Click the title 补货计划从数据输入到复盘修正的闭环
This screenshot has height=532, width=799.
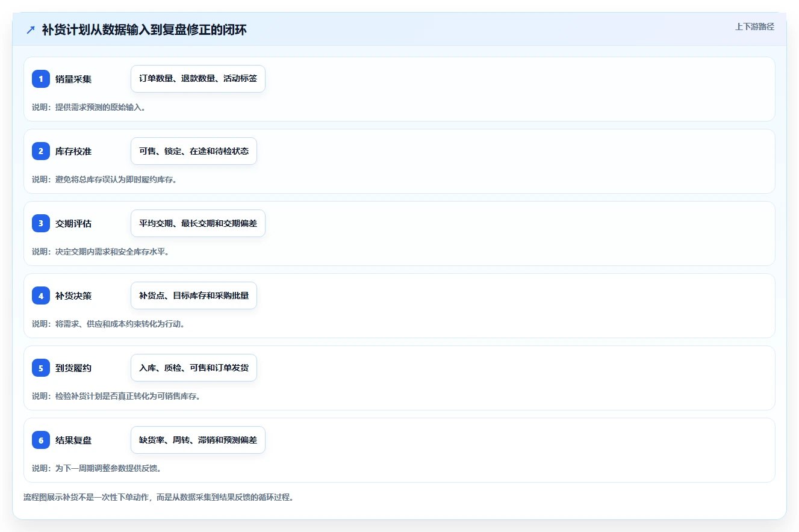(144, 29)
